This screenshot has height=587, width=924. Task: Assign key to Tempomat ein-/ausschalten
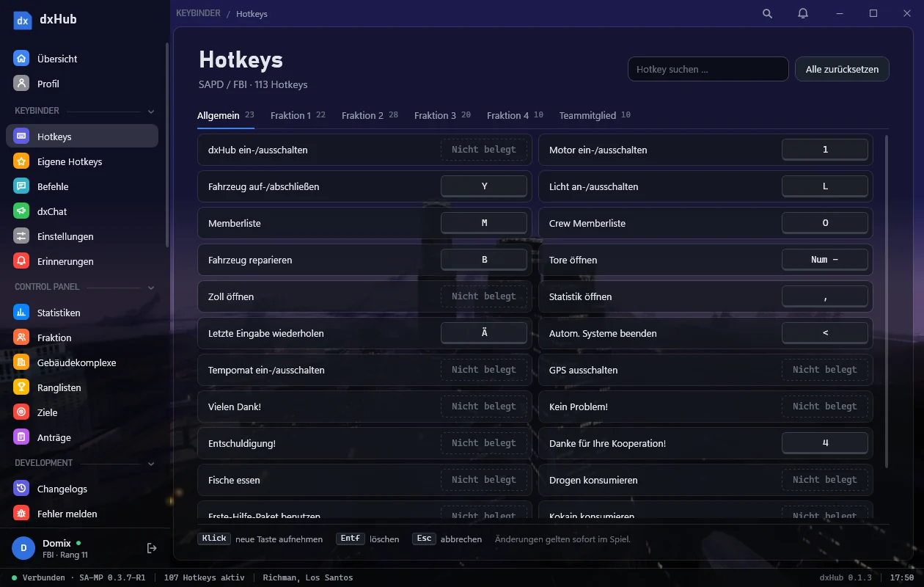(x=484, y=370)
